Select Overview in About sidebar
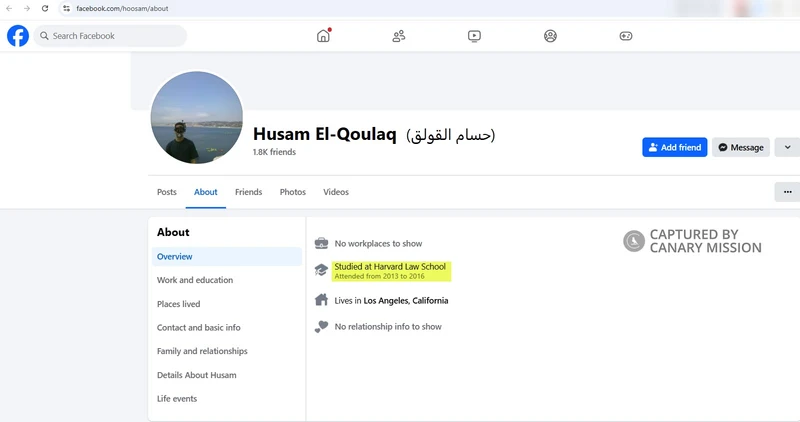The image size is (800, 422). [227, 257]
